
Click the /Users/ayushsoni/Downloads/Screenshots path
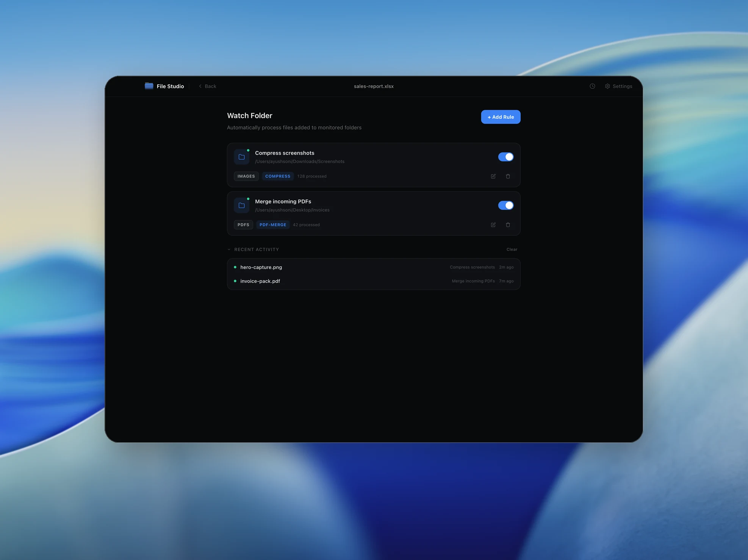pos(300,162)
